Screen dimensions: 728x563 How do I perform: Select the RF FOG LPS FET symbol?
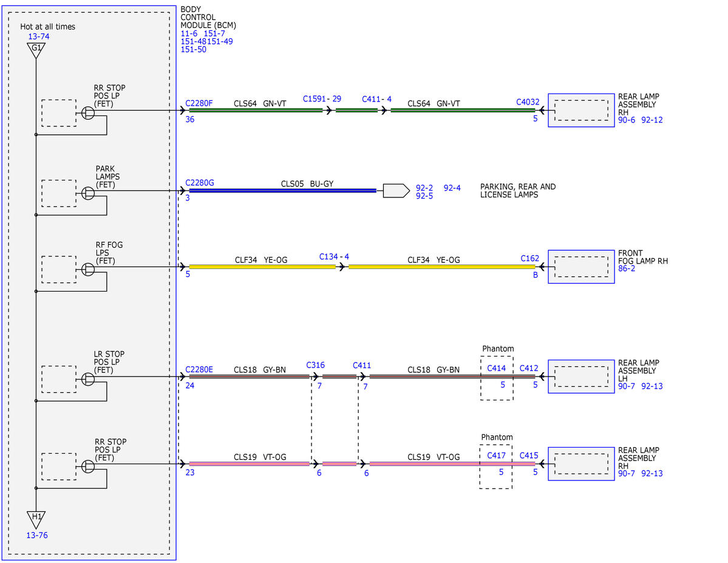pyautogui.click(x=88, y=270)
